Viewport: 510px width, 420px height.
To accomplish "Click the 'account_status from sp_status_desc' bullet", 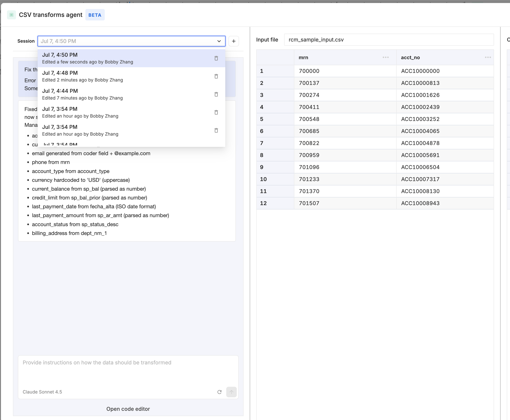I will tap(75, 224).
